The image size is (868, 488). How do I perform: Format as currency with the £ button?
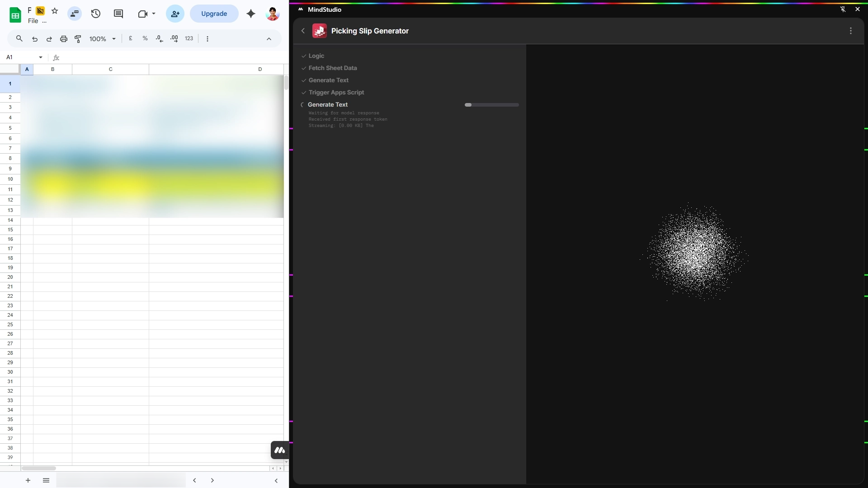click(131, 39)
